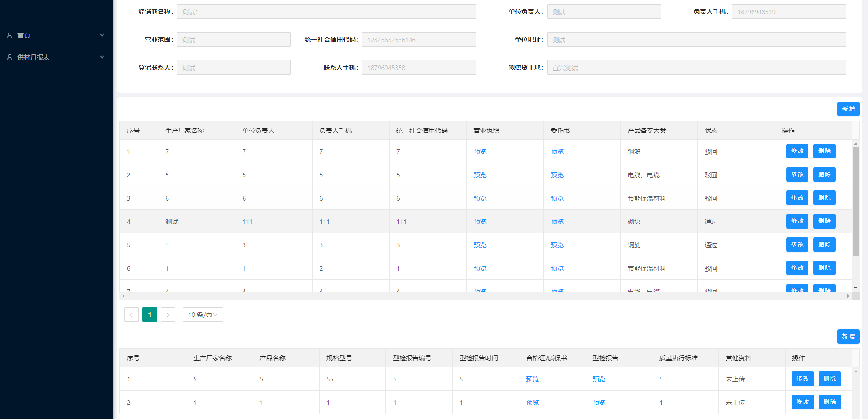Screen dimensions: 868x419
Task: Click 修改 for the 砌块 row
Action: (x=797, y=221)
